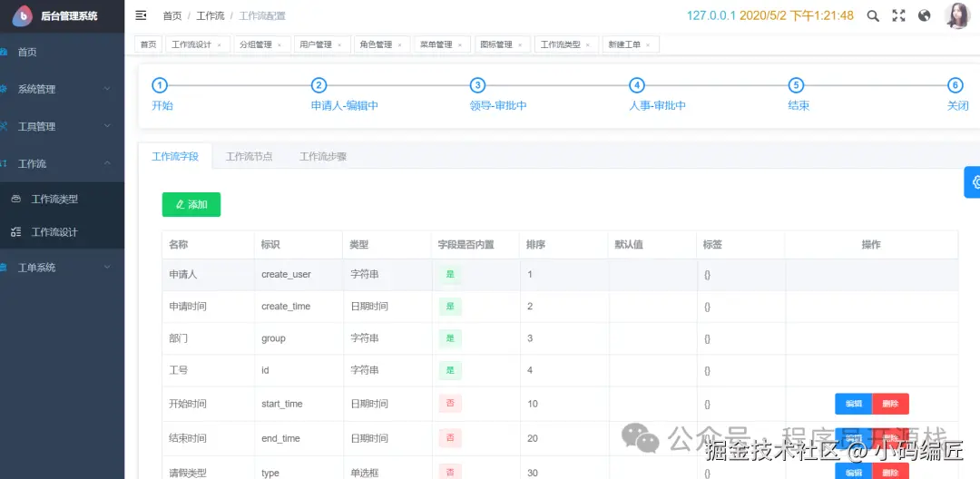Close the 菜单管理 tab with x
The width and height of the screenshot is (980, 479).
[460, 45]
